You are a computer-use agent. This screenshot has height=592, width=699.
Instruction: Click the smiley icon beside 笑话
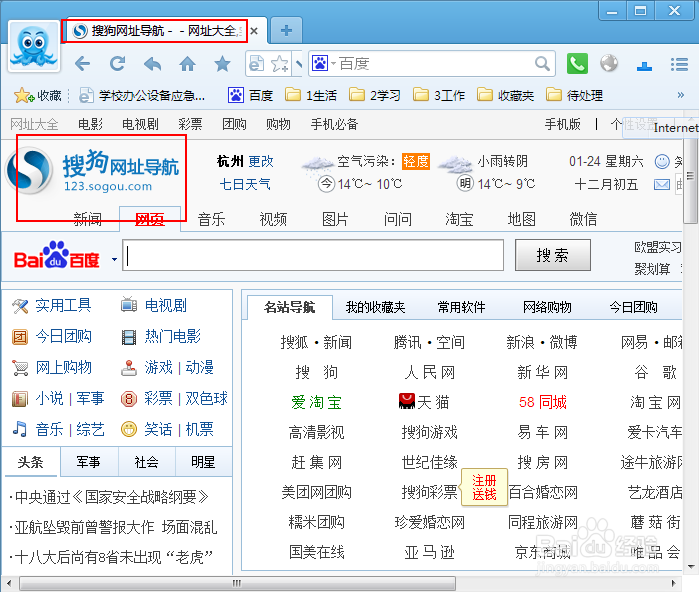coord(129,430)
